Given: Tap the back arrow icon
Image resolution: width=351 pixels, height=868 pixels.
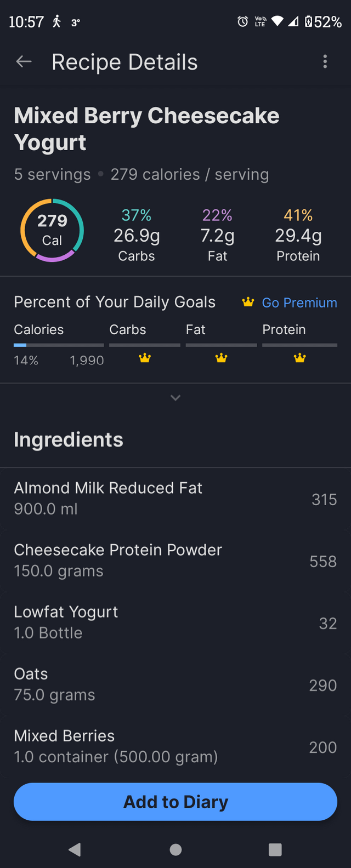Looking at the screenshot, I should coord(24,62).
